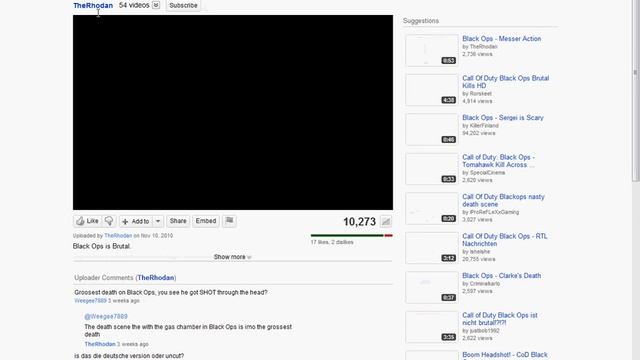Open Black Ops - Tomahawk Kill Across video
This screenshot has height=360, width=640.
[x=498, y=161]
